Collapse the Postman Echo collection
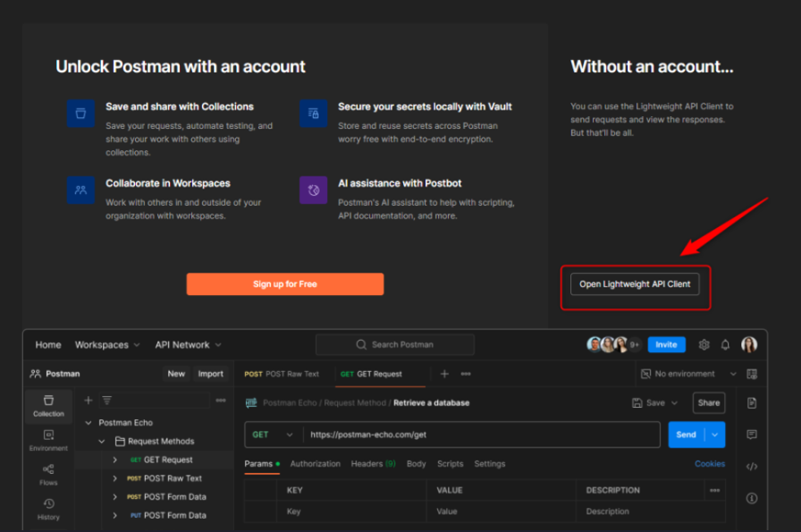 coord(89,423)
